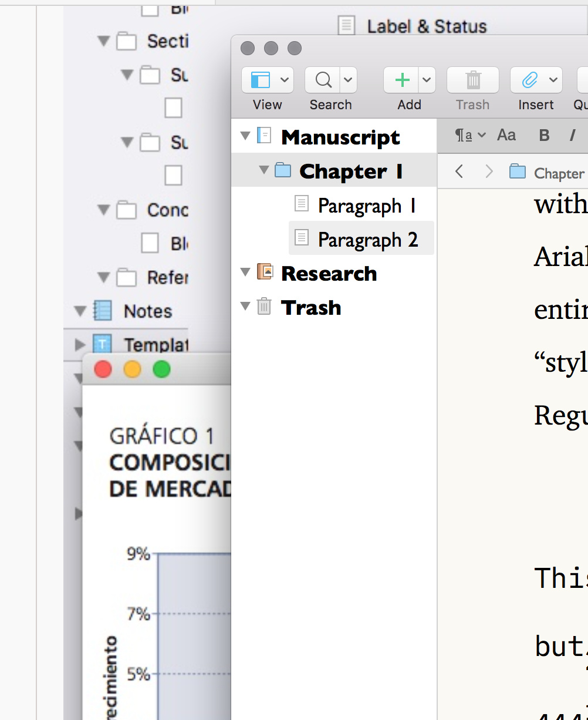Go back in document history

pyautogui.click(x=459, y=171)
